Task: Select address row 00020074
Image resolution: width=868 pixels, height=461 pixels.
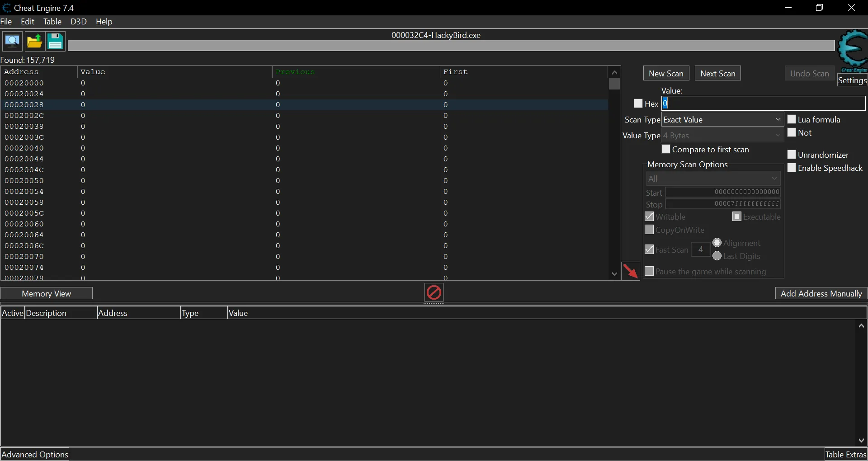Action: pyautogui.click(x=304, y=268)
